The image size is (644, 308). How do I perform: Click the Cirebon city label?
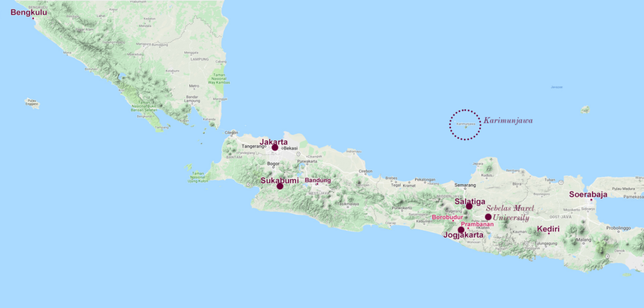365,171
